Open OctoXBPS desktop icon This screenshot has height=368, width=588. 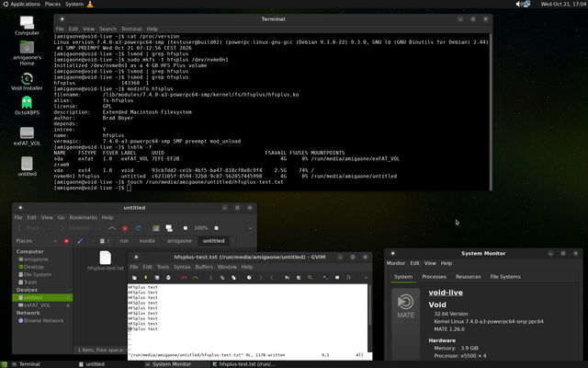(x=27, y=106)
